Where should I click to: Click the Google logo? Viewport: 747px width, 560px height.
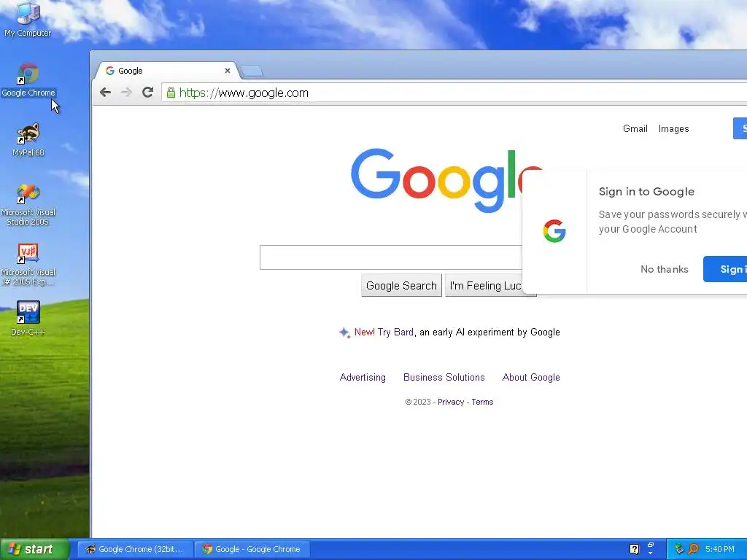coord(446,180)
